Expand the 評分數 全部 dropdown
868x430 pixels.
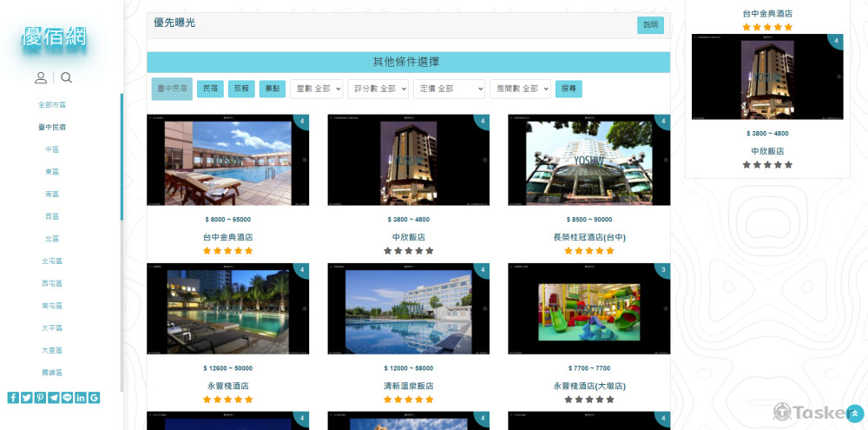point(378,89)
